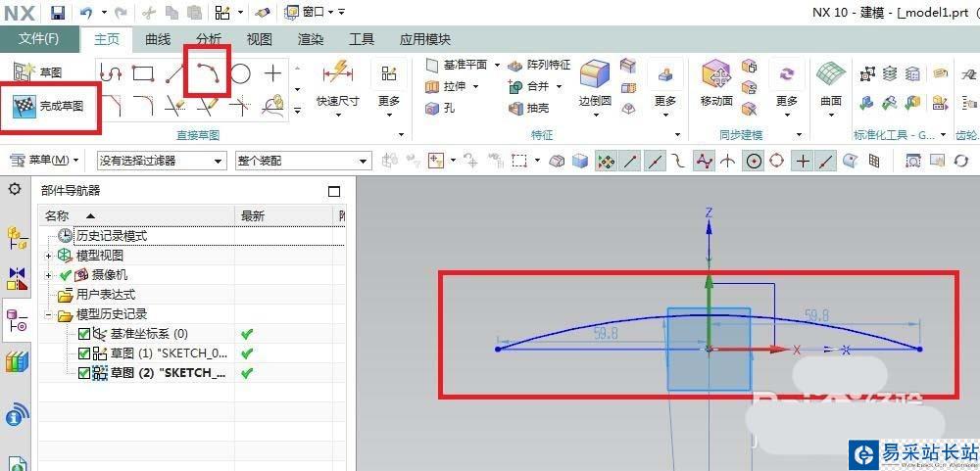Toggle the enable snap point option
This screenshot has width=980, height=471.
pyautogui.click(x=606, y=162)
